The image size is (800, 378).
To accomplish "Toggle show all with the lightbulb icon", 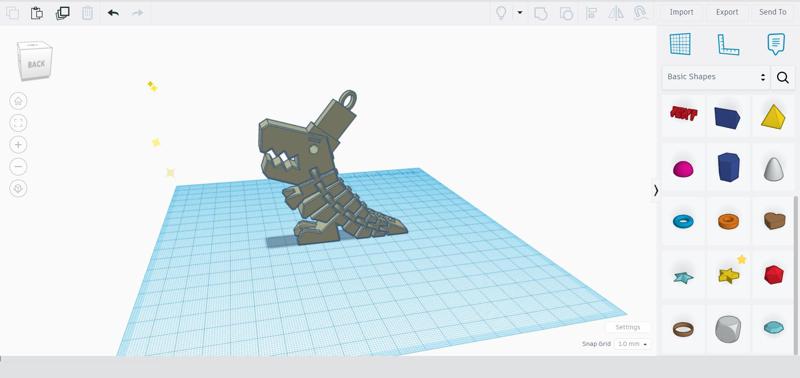I will [501, 13].
